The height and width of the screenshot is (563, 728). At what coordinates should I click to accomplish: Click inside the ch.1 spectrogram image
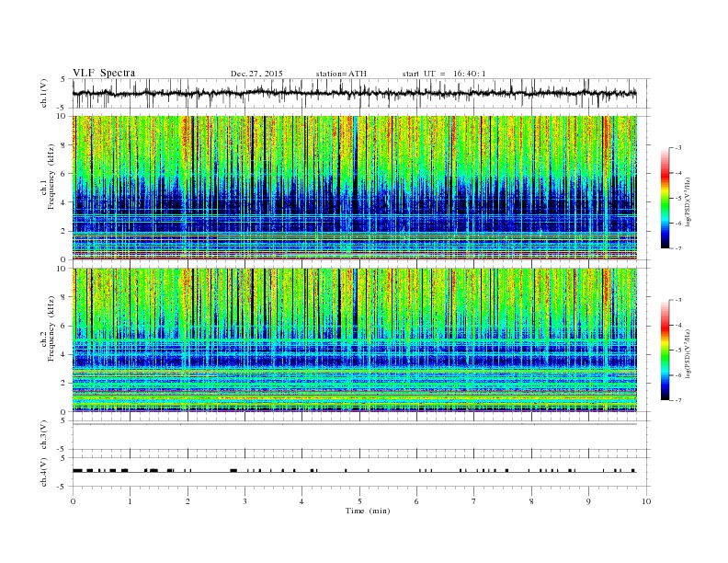pos(354,188)
